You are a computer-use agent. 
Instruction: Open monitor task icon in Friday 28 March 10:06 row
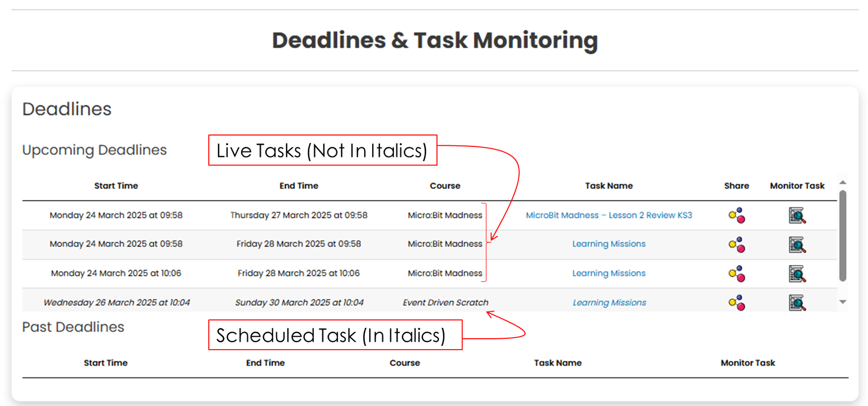797,273
